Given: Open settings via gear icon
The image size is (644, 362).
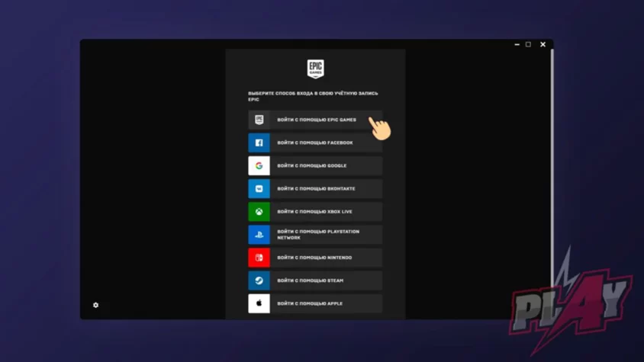Looking at the screenshot, I should click(x=95, y=305).
